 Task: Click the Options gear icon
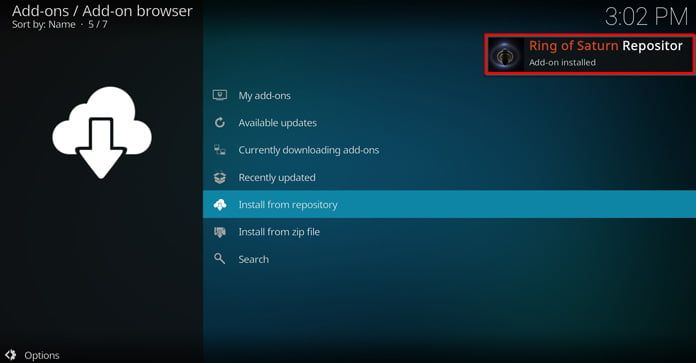(x=11, y=355)
